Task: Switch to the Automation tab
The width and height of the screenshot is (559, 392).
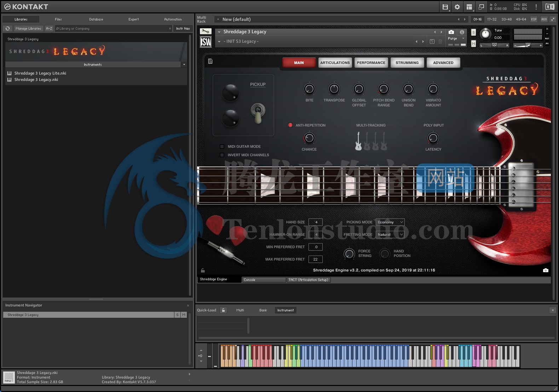Action: [173, 19]
